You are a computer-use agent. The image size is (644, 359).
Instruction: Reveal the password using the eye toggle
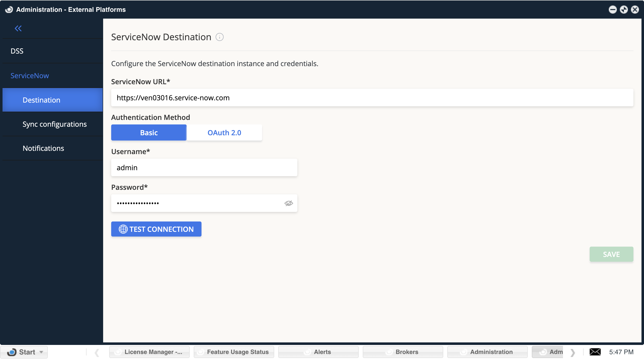point(289,203)
